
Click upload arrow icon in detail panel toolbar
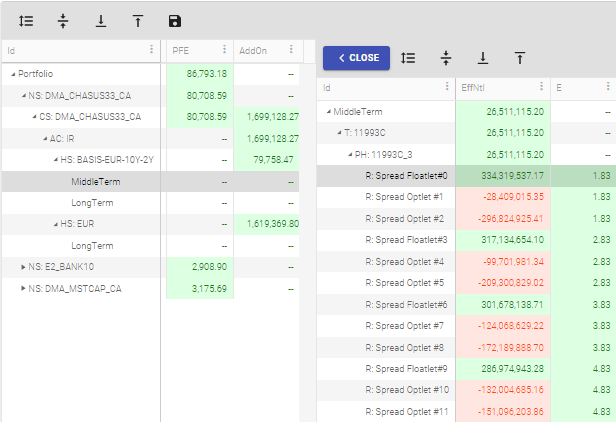[x=520, y=58]
